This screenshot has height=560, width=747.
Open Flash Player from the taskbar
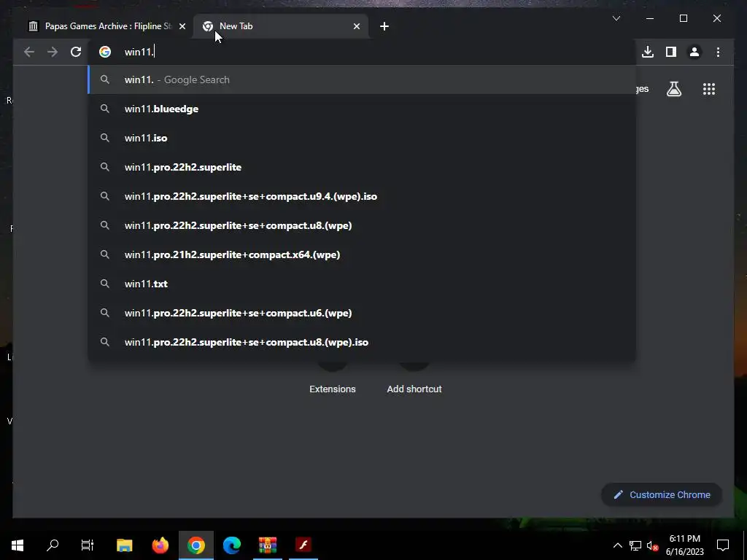303,545
